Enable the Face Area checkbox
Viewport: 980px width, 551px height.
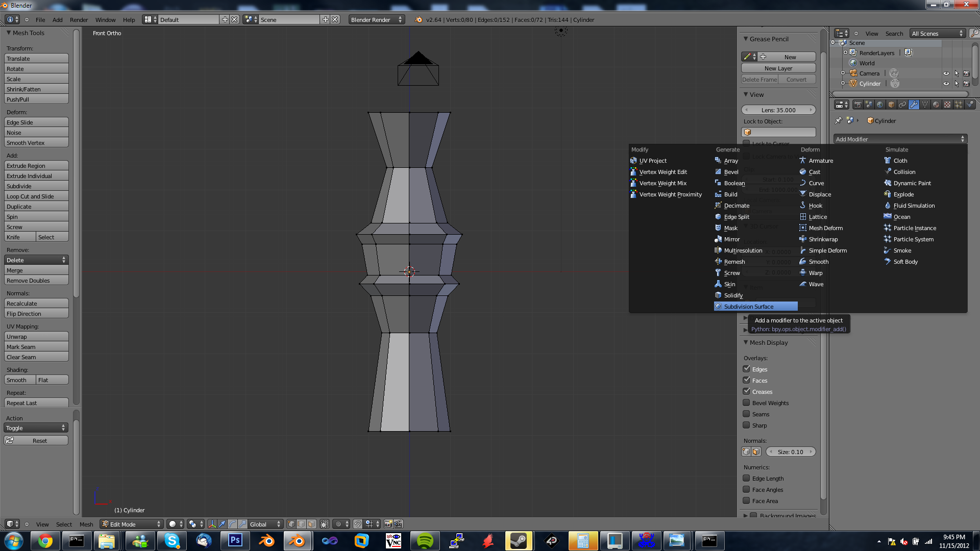click(x=746, y=500)
